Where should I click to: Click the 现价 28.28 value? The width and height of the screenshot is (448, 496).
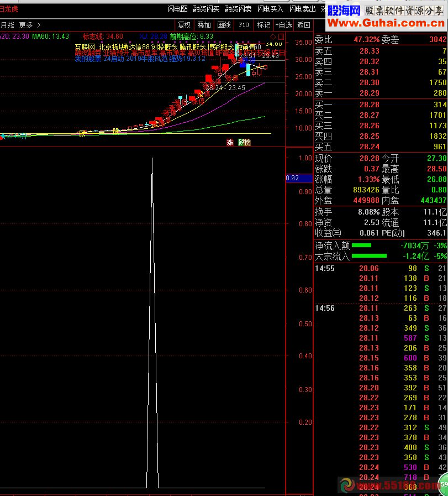coord(370,158)
